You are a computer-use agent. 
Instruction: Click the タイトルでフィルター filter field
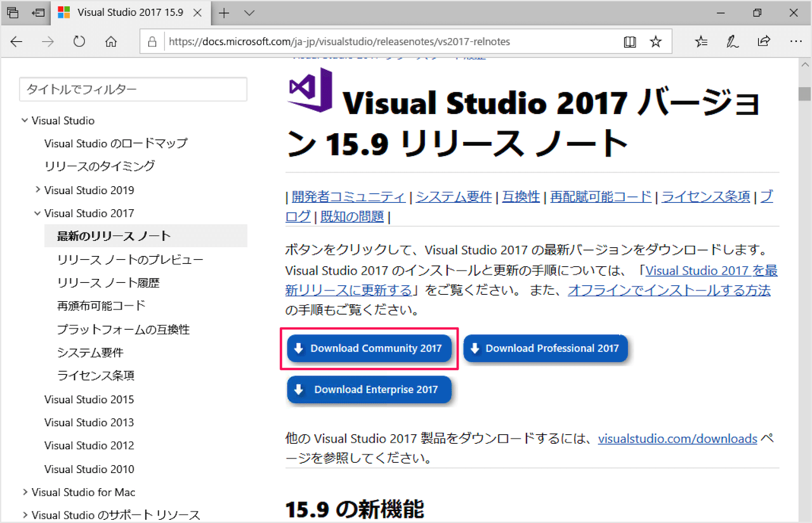click(133, 89)
